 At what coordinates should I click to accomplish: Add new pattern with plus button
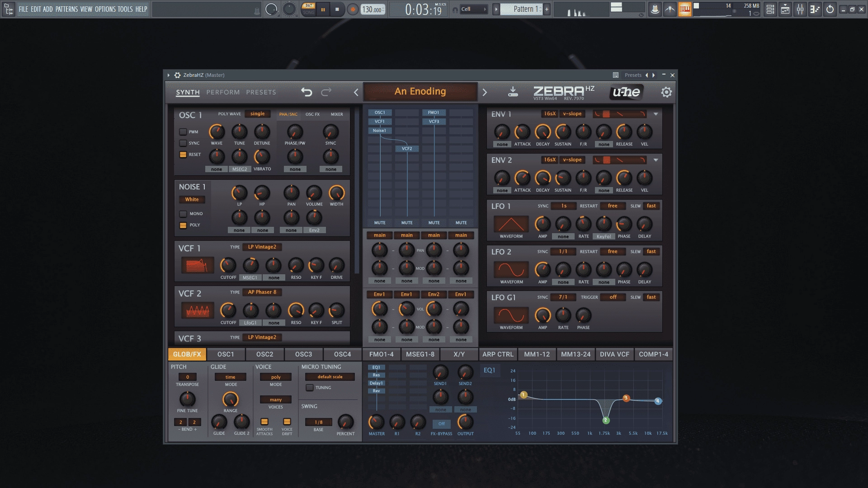click(x=547, y=9)
